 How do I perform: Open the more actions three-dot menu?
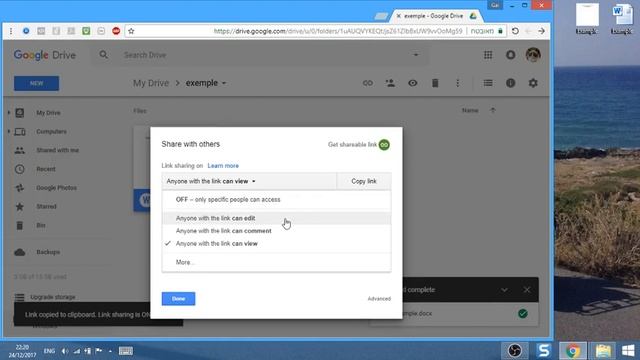(x=458, y=83)
